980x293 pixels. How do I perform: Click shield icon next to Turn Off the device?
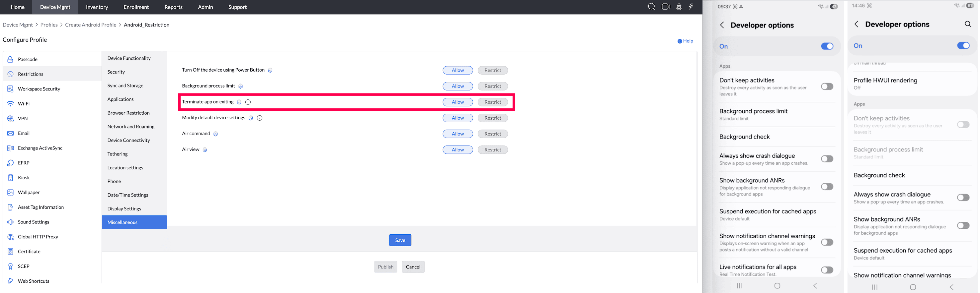[270, 70]
